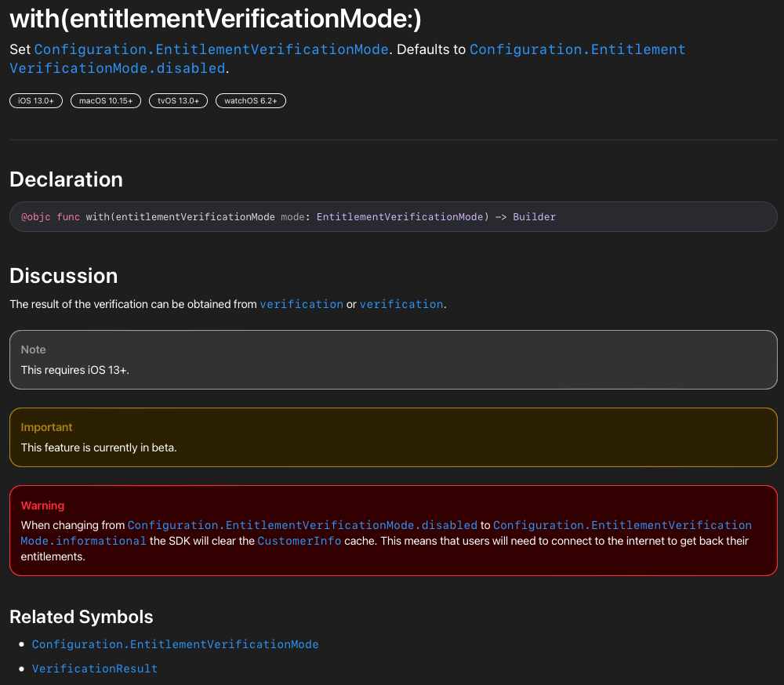Click the macOS 10.15+ availability badge
Image resolution: width=784 pixels, height=685 pixels.
pyautogui.click(x=106, y=100)
